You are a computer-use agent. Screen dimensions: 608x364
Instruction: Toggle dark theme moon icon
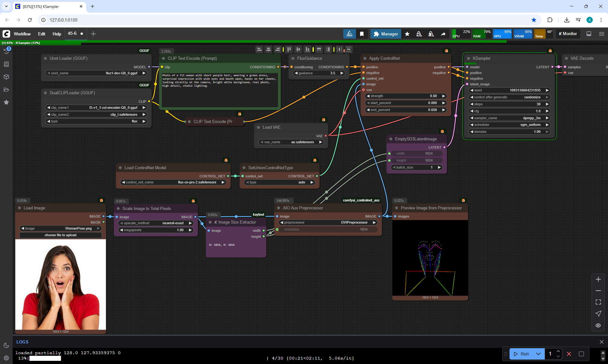point(6,345)
